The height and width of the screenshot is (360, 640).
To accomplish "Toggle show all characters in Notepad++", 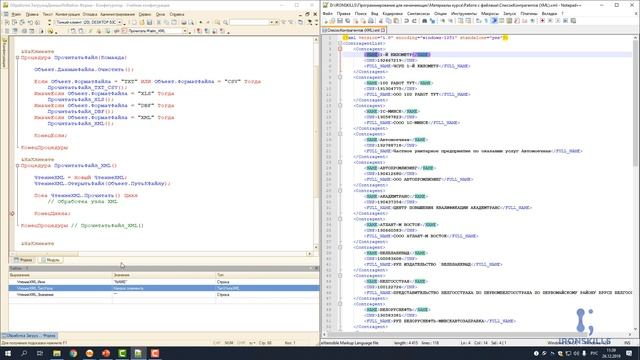I will (486, 21).
